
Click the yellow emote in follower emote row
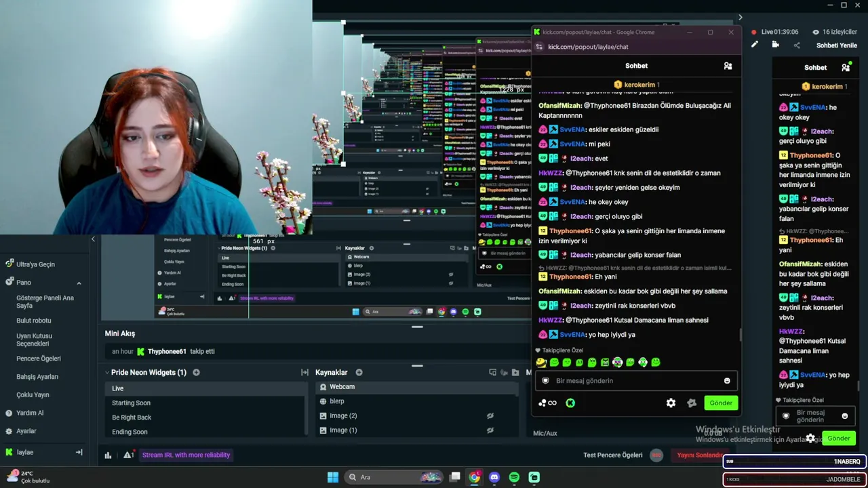click(x=541, y=363)
